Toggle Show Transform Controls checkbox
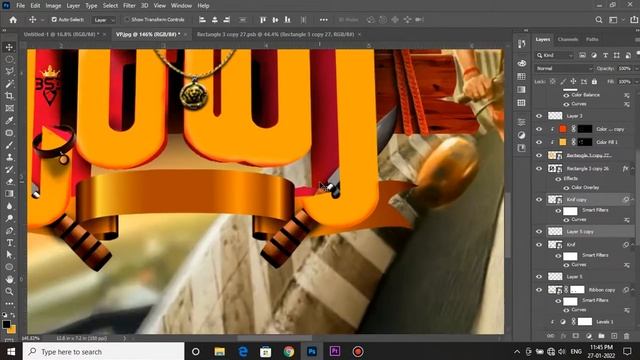Screen dimensions: 640x360 127,20
